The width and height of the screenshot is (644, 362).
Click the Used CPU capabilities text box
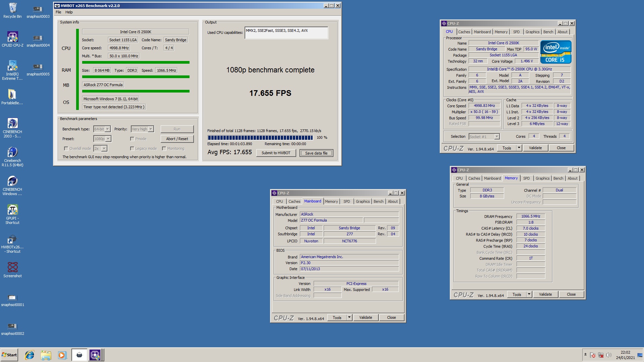(x=286, y=33)
